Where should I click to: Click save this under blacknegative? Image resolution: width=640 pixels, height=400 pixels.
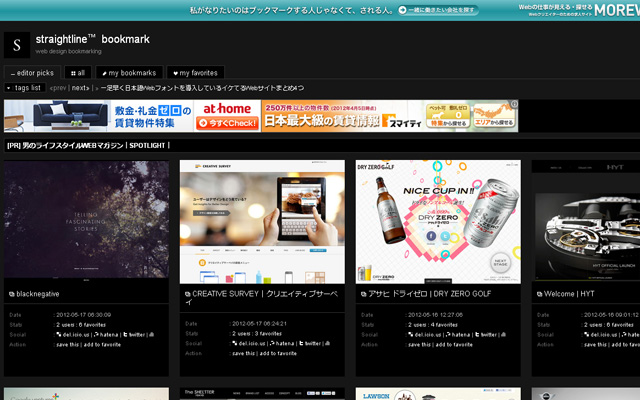(68, 345)
